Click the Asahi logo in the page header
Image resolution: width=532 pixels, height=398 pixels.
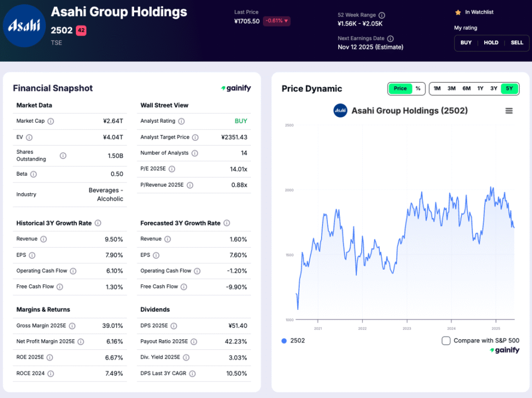(24, 25)
